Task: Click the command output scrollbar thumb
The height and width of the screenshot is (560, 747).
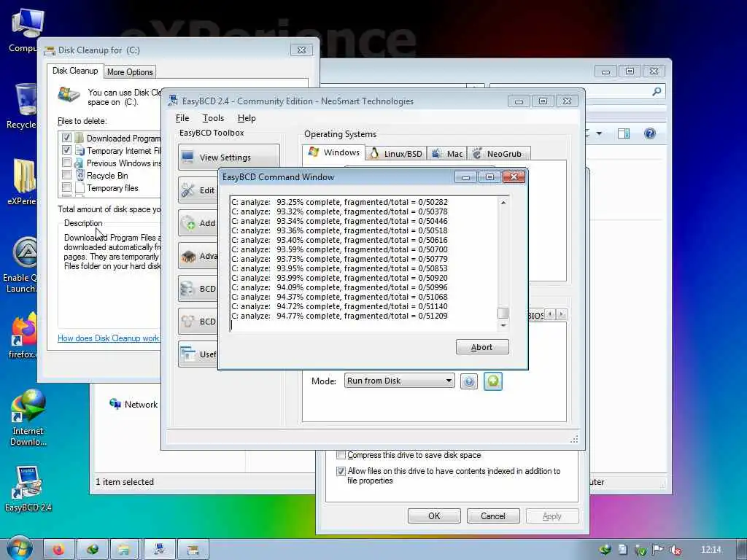Action: tap(503, 313)
